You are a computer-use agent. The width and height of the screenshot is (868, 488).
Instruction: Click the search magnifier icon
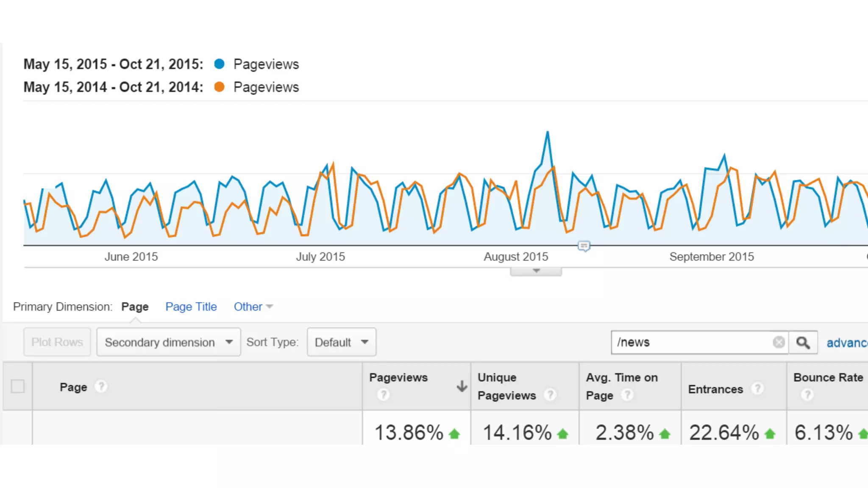[x=803, y=342]
